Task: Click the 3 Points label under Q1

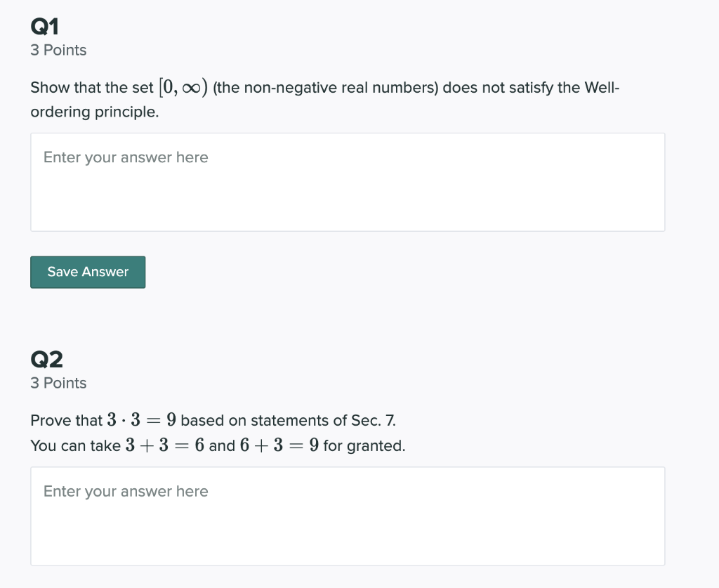Action: pos(58,50)
